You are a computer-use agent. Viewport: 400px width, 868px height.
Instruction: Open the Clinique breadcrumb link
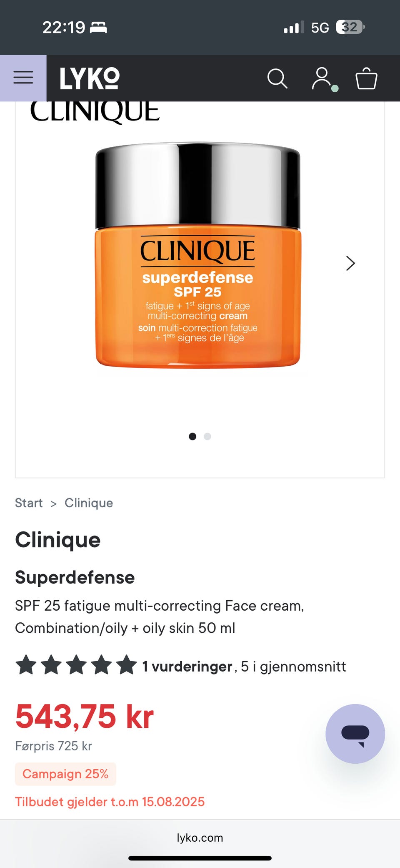tap(89, 503)
